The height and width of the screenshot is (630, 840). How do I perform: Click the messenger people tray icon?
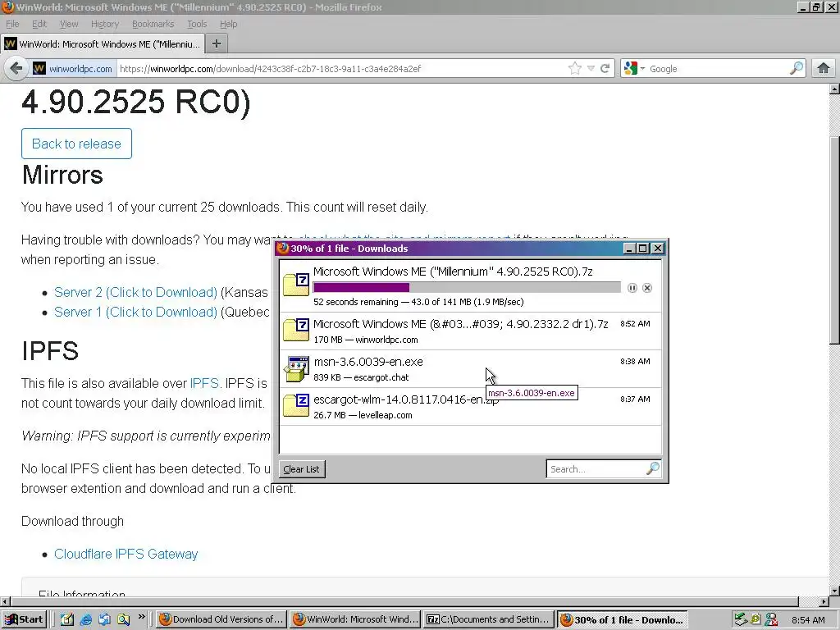click(x=771, y=619)
